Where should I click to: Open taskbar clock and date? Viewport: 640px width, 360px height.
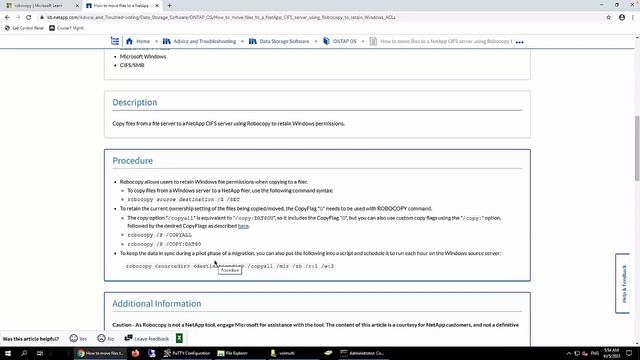point(611,353)
